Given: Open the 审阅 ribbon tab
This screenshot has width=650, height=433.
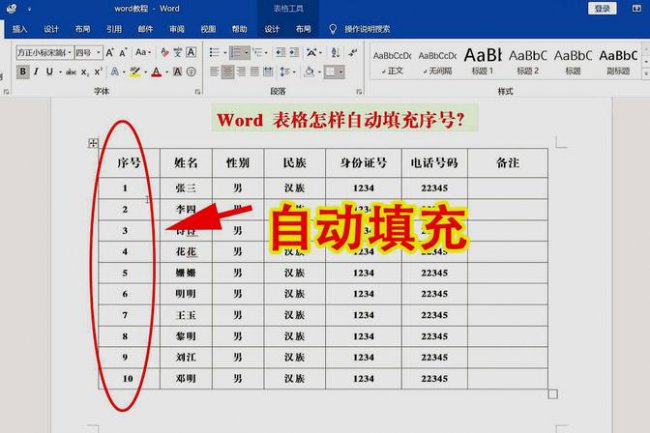Looking at the screenshot, I should point(177,29).
